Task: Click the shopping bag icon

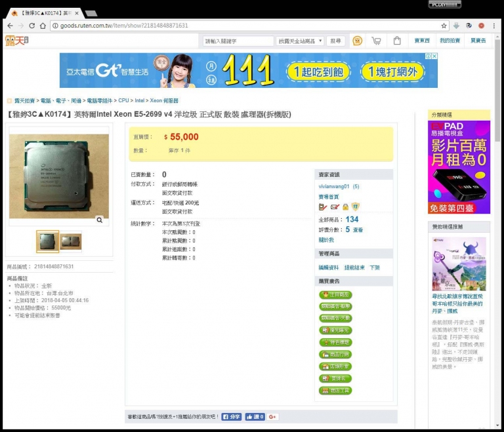Action: [397, 41]
